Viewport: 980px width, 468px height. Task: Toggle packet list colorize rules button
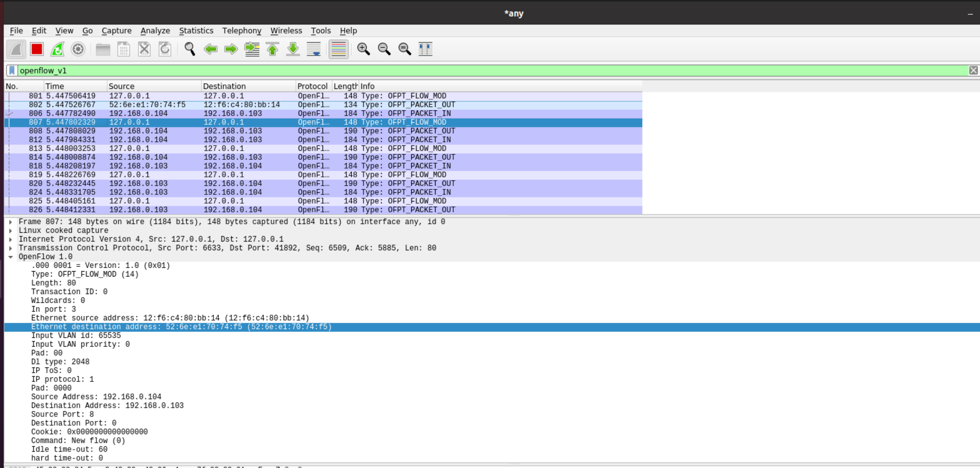pos(338,49)
